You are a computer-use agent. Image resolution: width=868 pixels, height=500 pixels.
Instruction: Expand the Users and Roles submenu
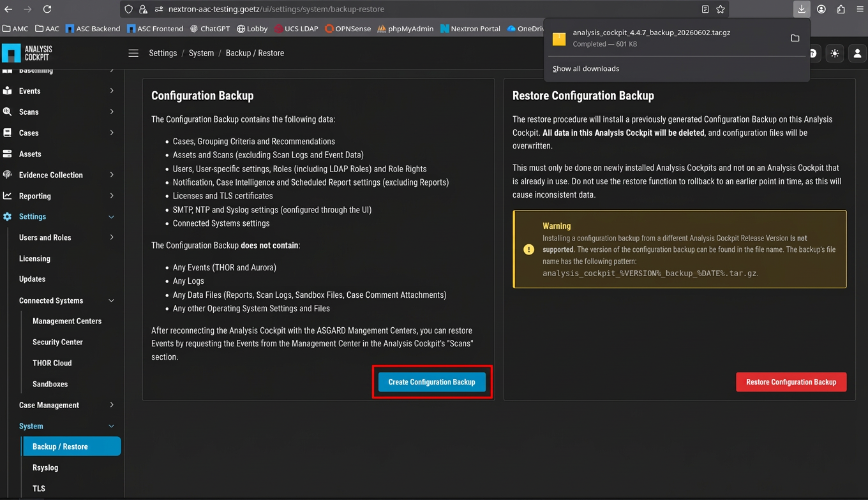(x=112, y=237)
